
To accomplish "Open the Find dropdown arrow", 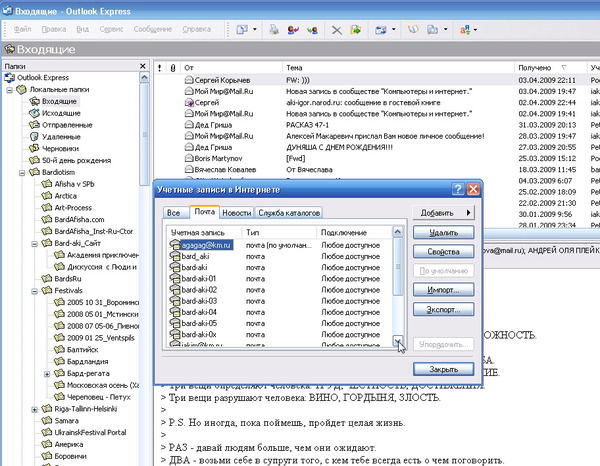I will pos(445,29).
